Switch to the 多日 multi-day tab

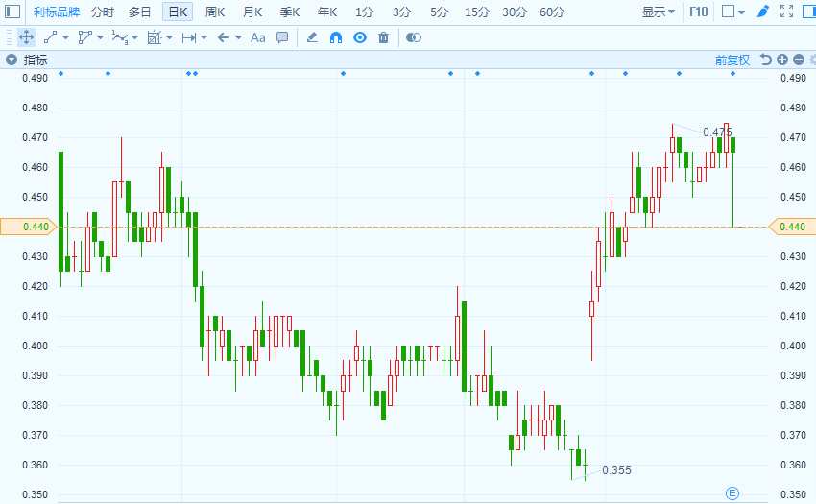point(139,12)
